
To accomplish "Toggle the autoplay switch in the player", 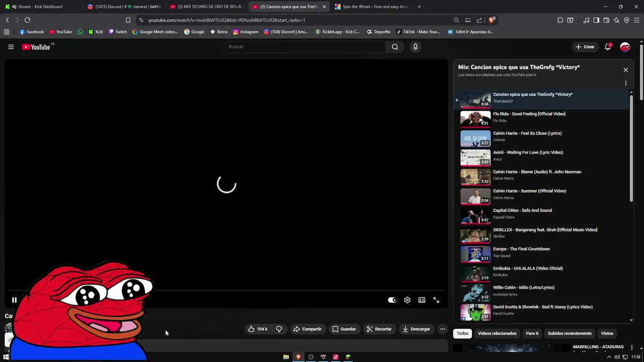I will coord(392,300).
